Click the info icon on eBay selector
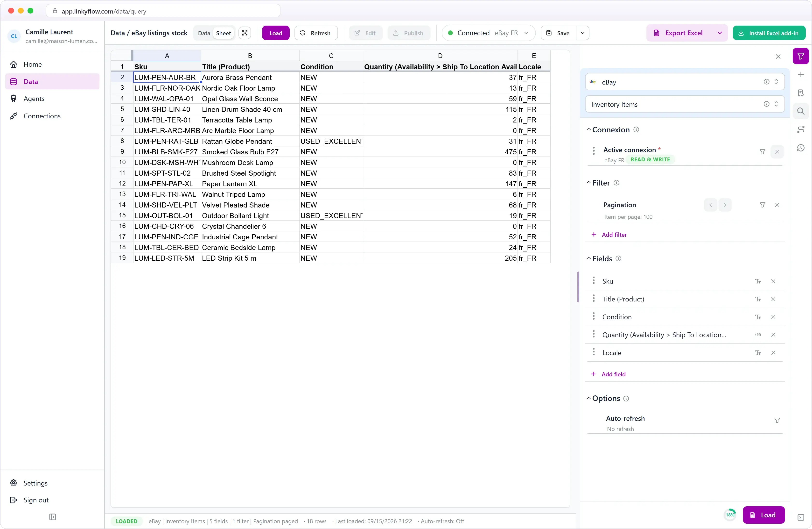 (766, 82)
